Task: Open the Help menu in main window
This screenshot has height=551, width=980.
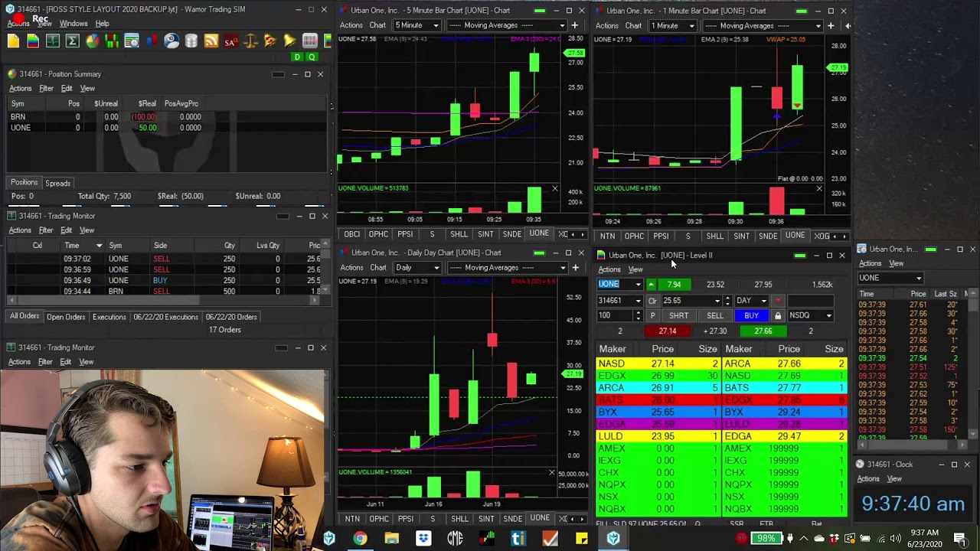Action: click(x=102, y=24)
